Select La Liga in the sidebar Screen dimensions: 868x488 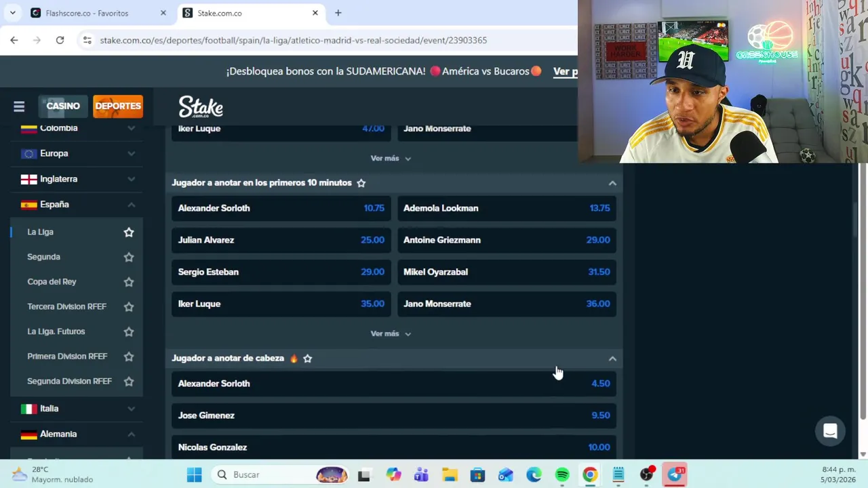point(40,232)
